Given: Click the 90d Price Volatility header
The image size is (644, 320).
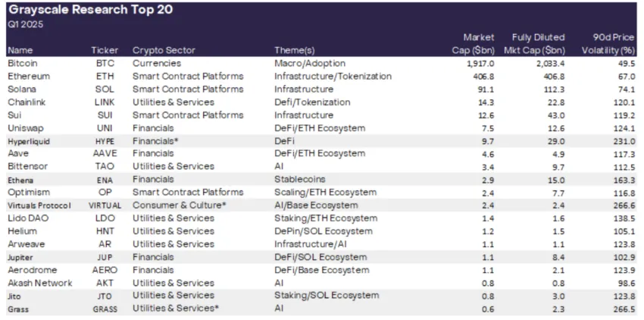Looking at the screenshot, I should [608, 44].
